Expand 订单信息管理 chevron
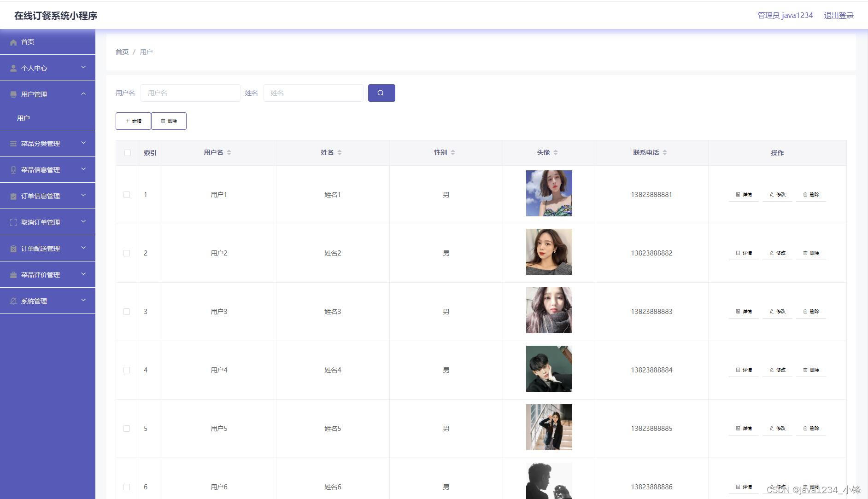 click(x=83, y=195)
